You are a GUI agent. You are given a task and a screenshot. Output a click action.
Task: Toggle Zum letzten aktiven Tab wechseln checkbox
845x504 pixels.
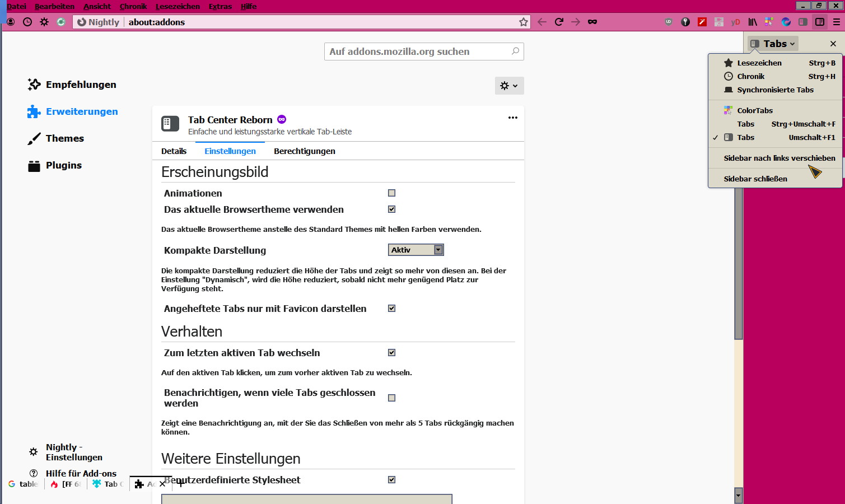pos(392,353)
